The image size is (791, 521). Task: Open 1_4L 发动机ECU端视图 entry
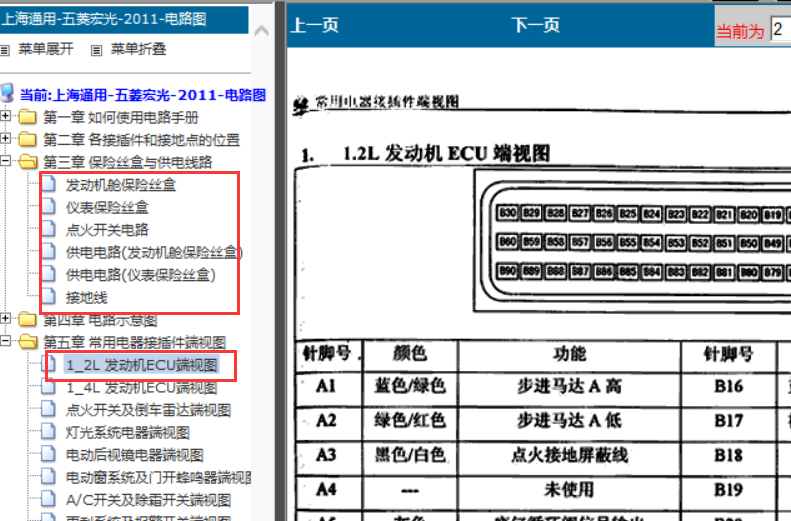point(142,388)
